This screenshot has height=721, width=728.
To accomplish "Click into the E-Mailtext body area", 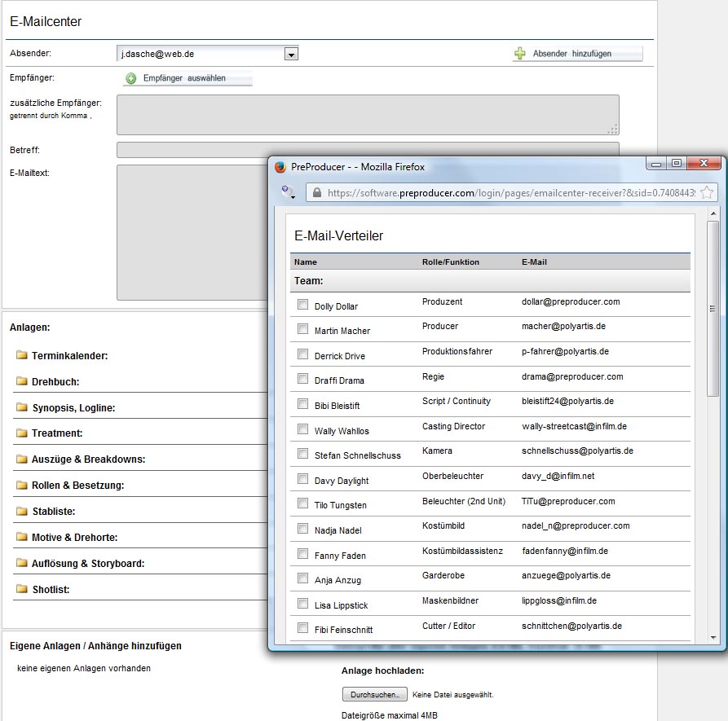I will pos(192,232).
